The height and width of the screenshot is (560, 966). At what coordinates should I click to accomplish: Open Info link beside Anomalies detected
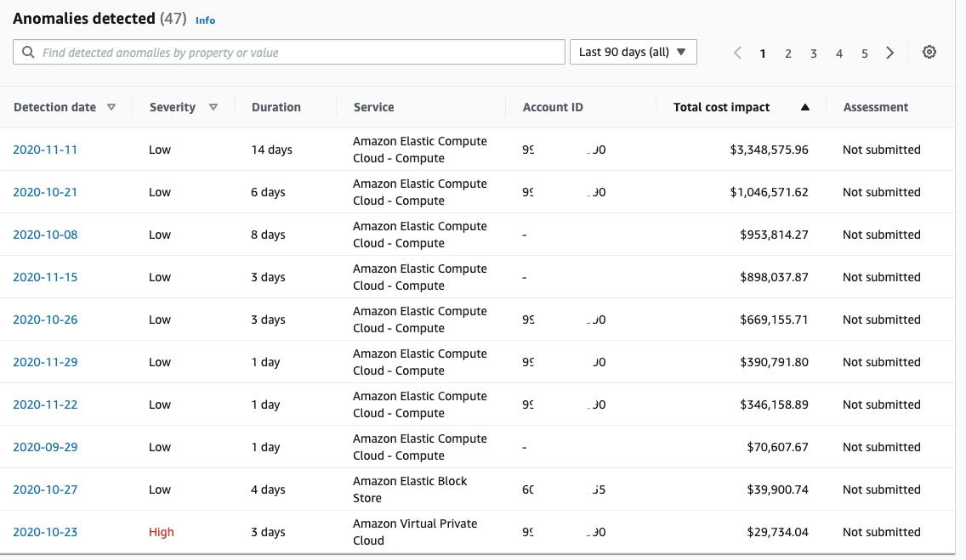point(205,20)
